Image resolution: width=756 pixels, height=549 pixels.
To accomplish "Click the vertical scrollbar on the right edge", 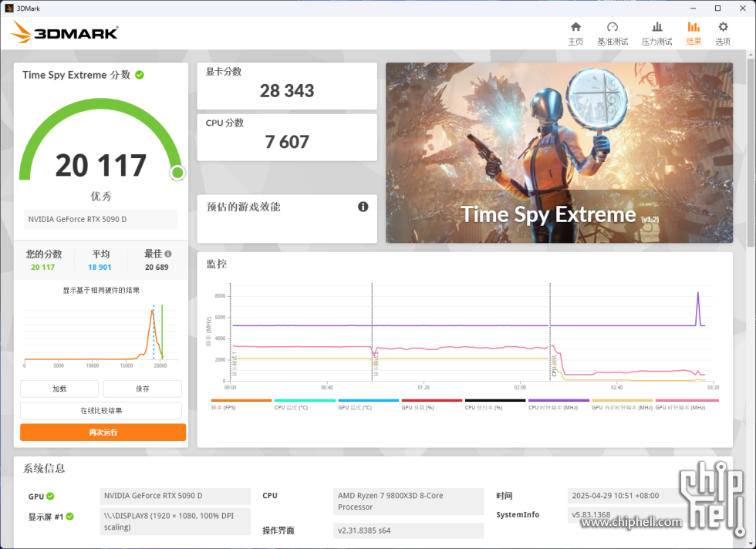I will tap(751, 154).
